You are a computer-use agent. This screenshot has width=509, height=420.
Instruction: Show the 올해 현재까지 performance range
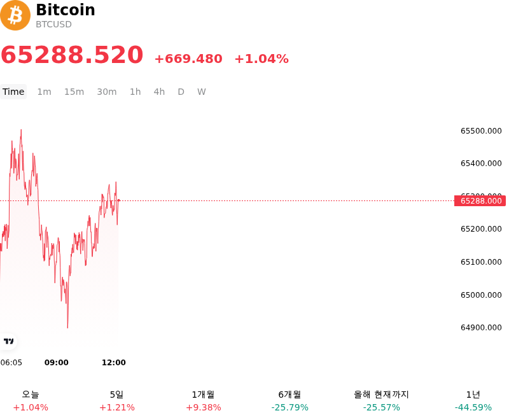click(x=381, y=401)
